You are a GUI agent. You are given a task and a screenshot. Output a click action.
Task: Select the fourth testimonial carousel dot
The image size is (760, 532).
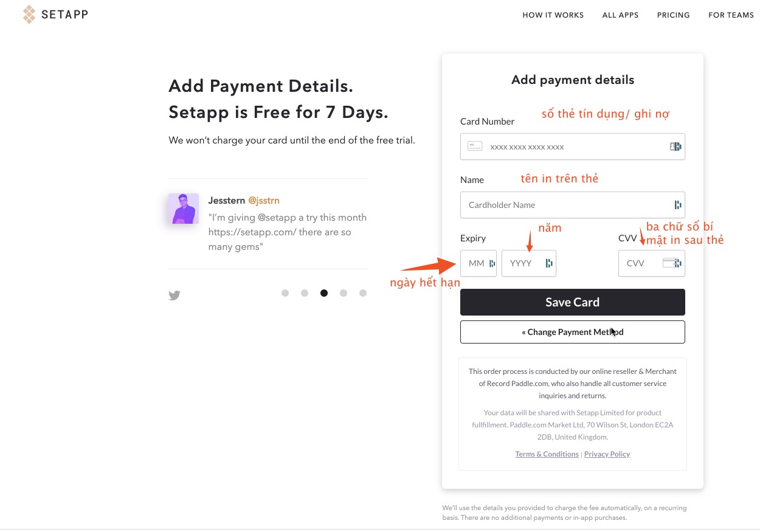coord(344,293)
